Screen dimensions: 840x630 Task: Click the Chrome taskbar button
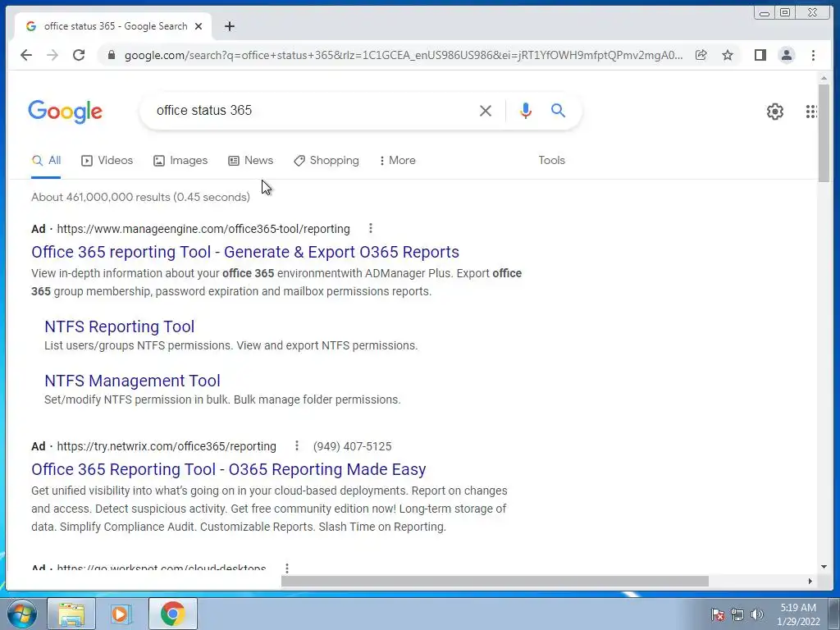(172, 614)
